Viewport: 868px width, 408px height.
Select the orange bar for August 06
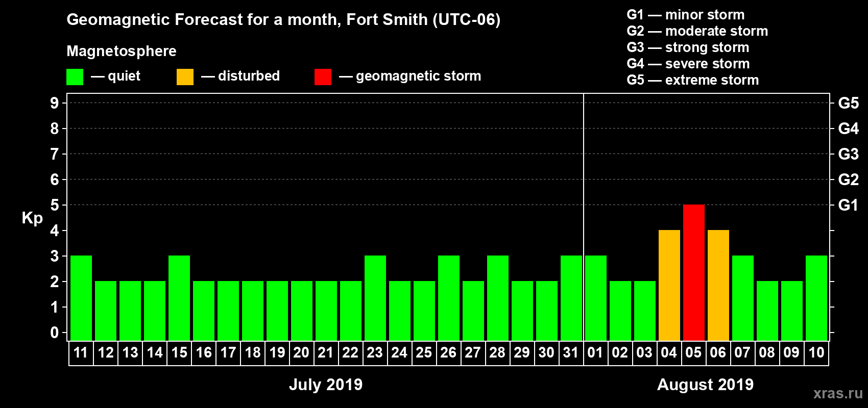[x=718, y=286]
